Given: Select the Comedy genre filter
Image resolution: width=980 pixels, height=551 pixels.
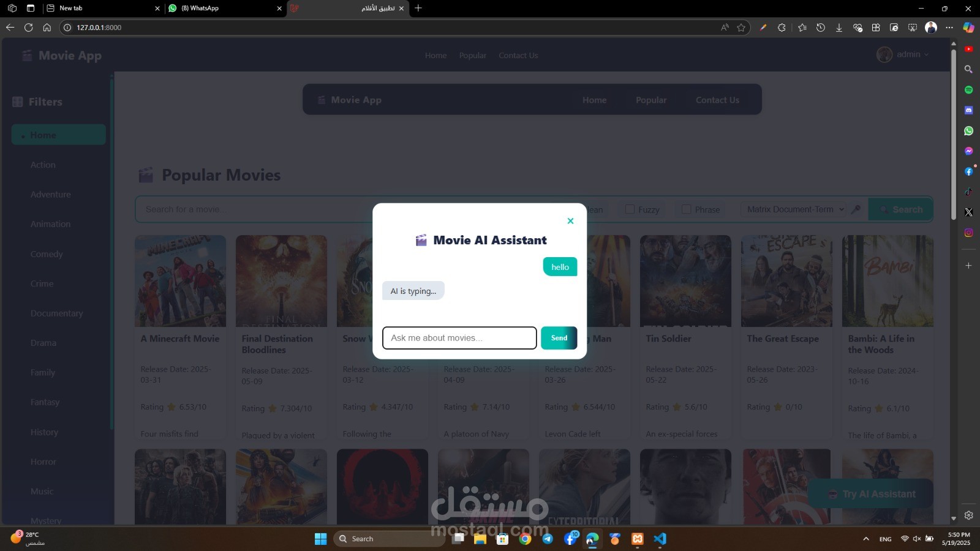Looking at the screenshot, I should (x=47, y=253).
